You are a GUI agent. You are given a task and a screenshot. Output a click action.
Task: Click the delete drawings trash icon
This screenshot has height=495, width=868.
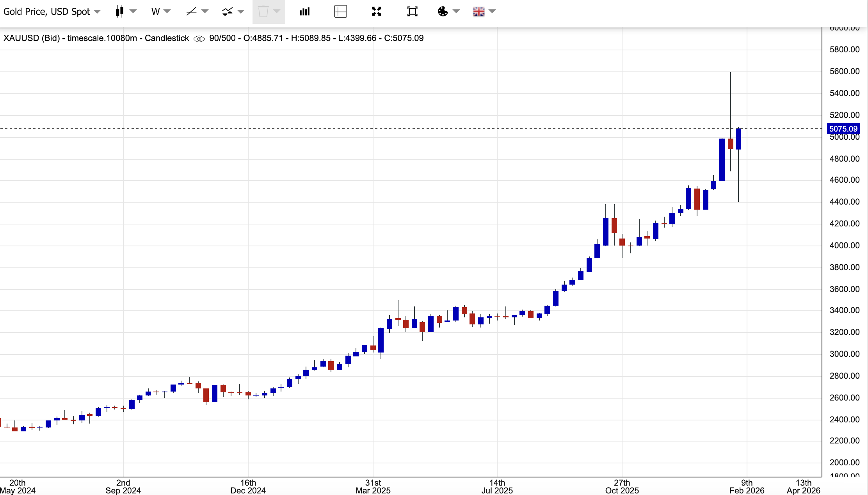coord(265,12)
